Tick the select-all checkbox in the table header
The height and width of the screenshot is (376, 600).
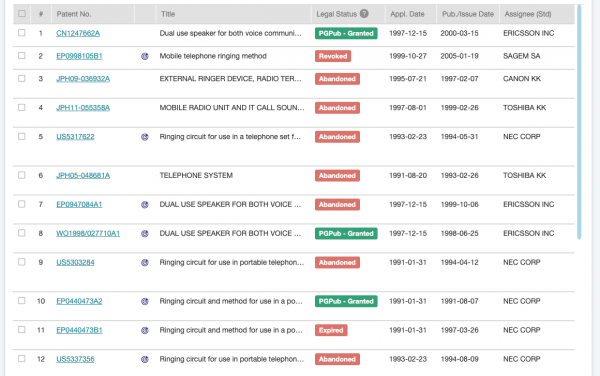pyautogui.click(x=22, y=14)
